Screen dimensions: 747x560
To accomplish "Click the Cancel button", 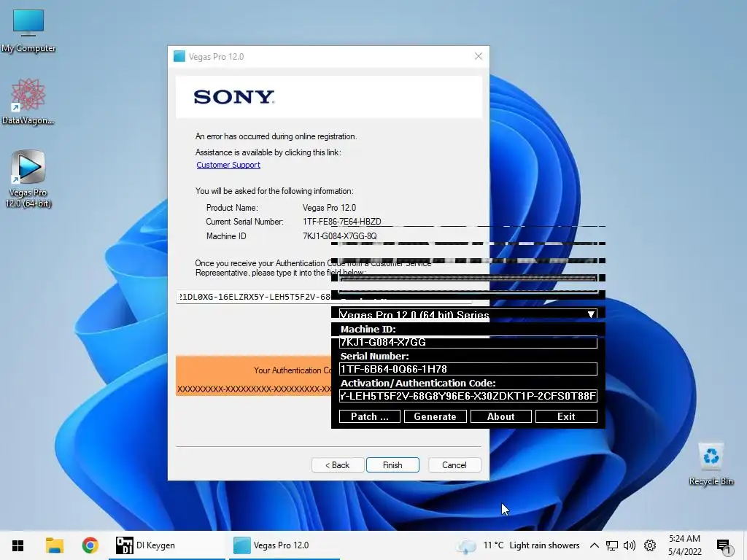I will click(454, 464).
